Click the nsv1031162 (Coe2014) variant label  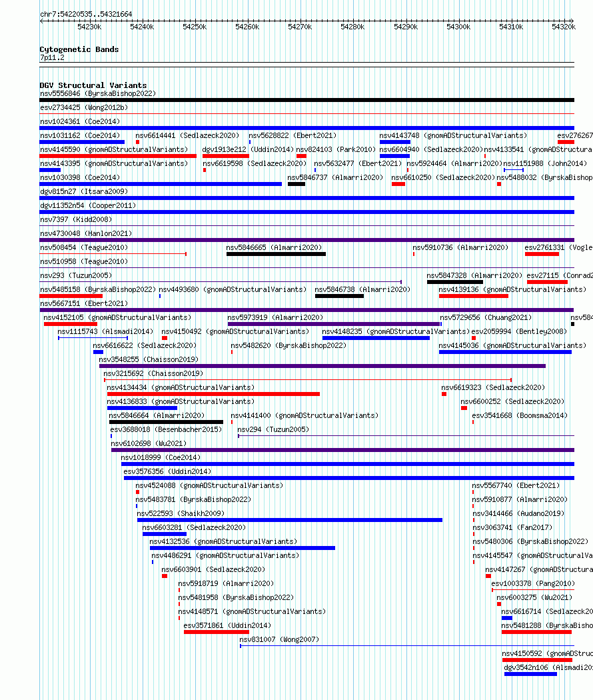[80, 136]
